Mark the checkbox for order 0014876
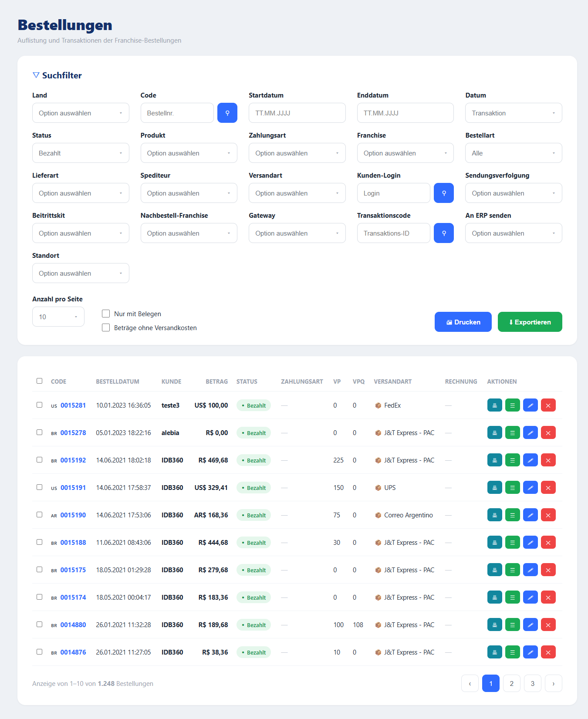This screenshot has height=719, width=588. tap(40, 652)
